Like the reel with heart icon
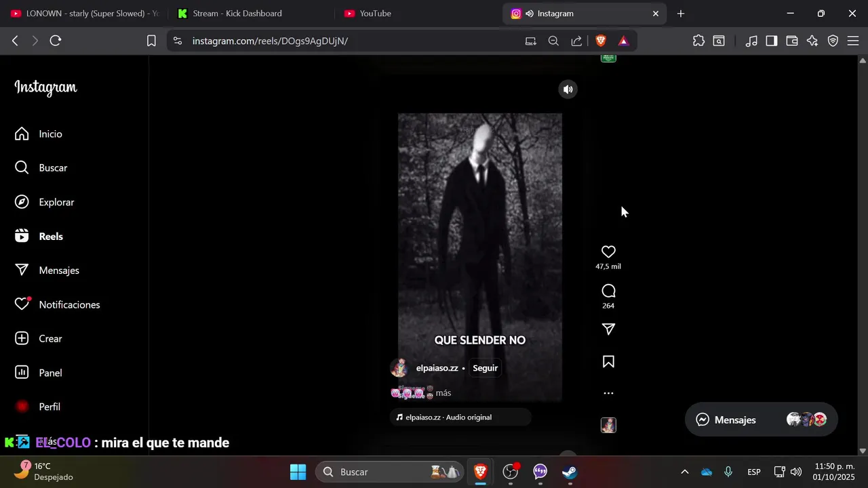The width and height of the screenshot is (868, 488). [x=608, y=251]
